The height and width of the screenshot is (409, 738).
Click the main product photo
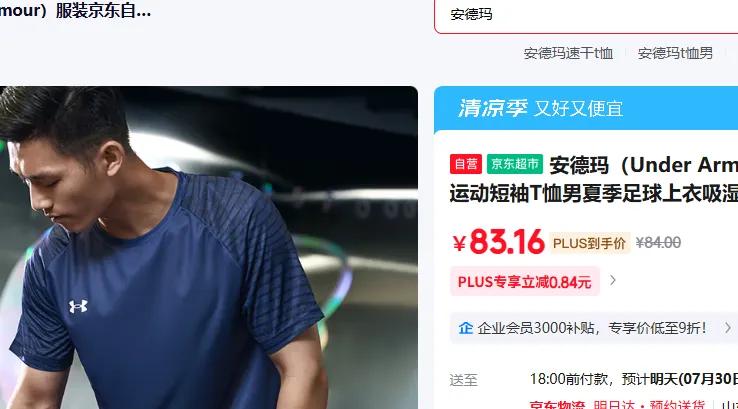(209, 248)
